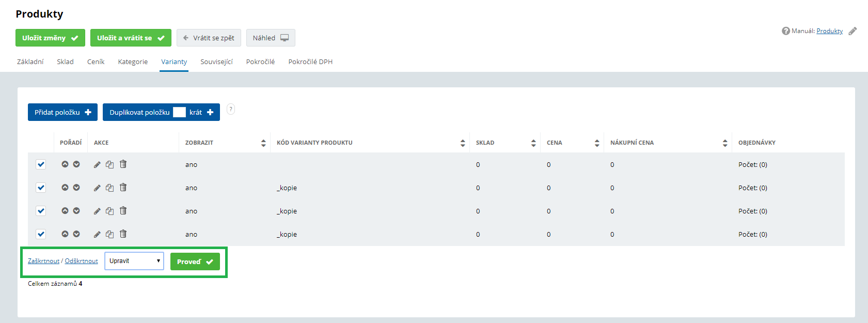
Task: Click the green Proveď button
Action: [195, 262]
